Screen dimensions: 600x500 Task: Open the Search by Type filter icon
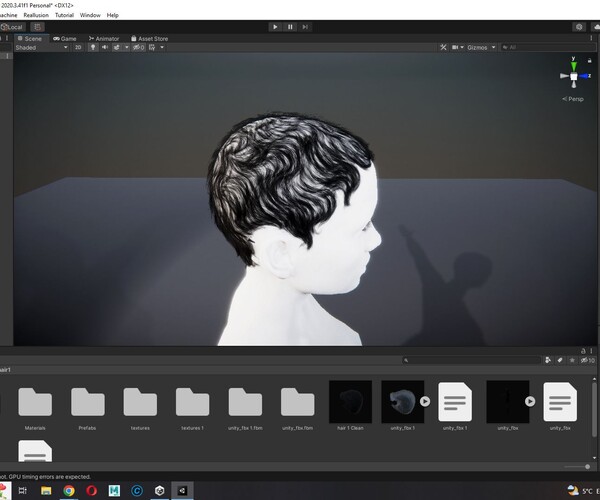[x=548, y=360]
